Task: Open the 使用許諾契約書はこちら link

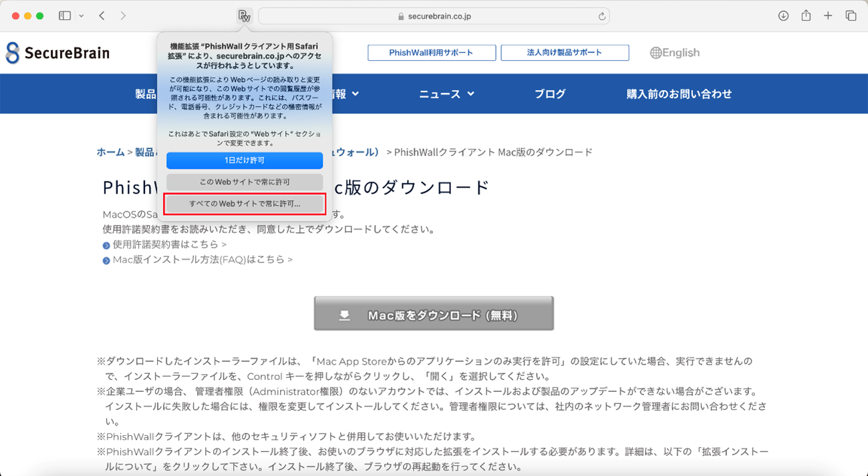Action: click(170, 245)
